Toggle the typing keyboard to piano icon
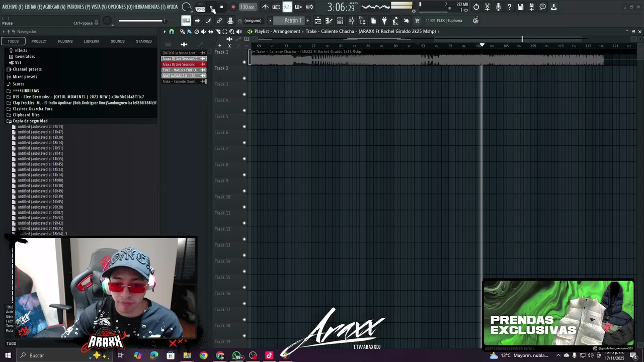Screen dimensions: 644x362 (x=186, y=21)
